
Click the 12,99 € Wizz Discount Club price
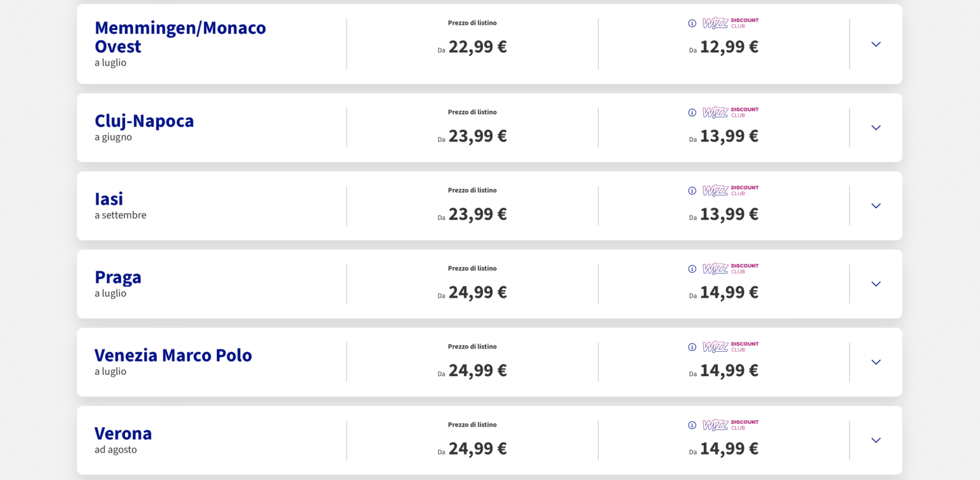(729, 47)
